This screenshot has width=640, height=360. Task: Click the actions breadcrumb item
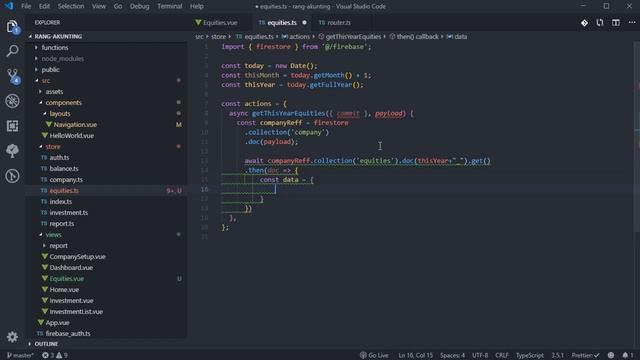(x=300, y=37)
